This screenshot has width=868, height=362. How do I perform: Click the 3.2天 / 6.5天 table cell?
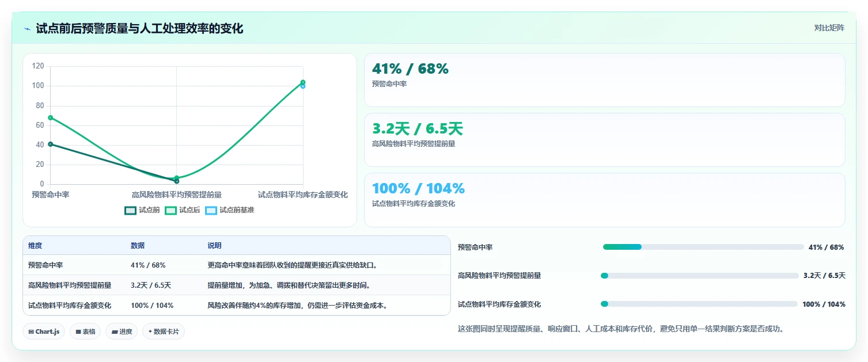coord(151,285)
